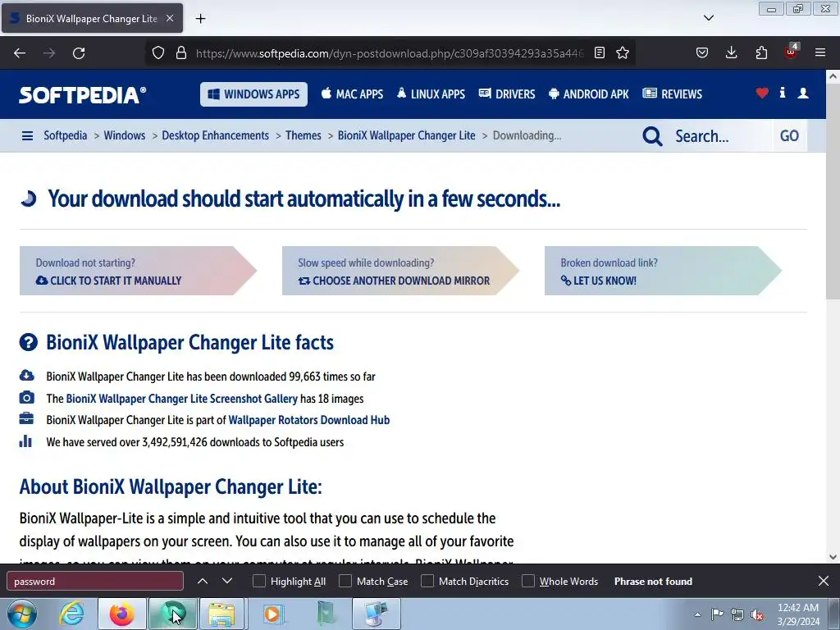Click the Forward navigation arrow

point(49,53)
